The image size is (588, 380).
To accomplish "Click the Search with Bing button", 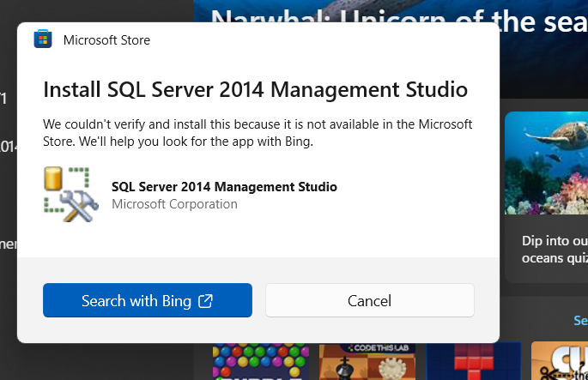I will [x=147, y=300].
